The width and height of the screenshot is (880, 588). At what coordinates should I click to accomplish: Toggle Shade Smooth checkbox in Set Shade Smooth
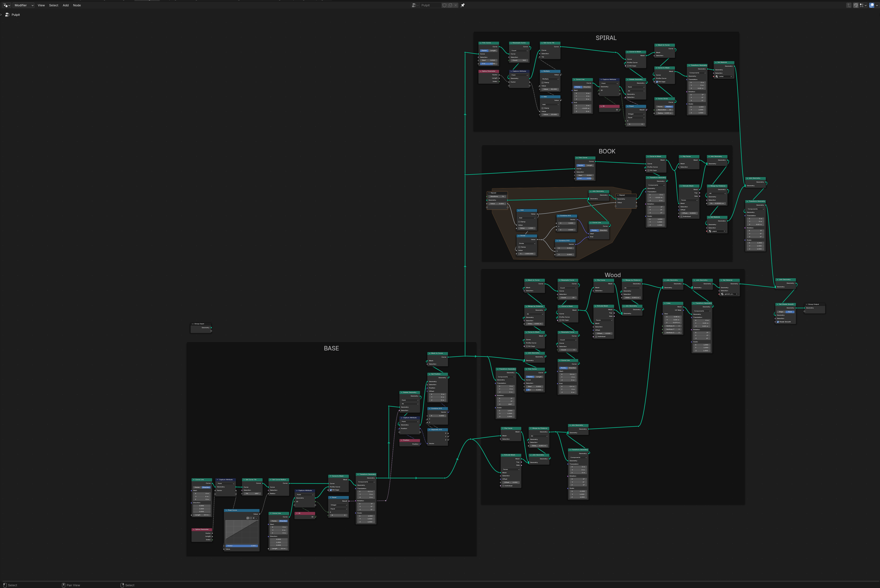(778, 322)
